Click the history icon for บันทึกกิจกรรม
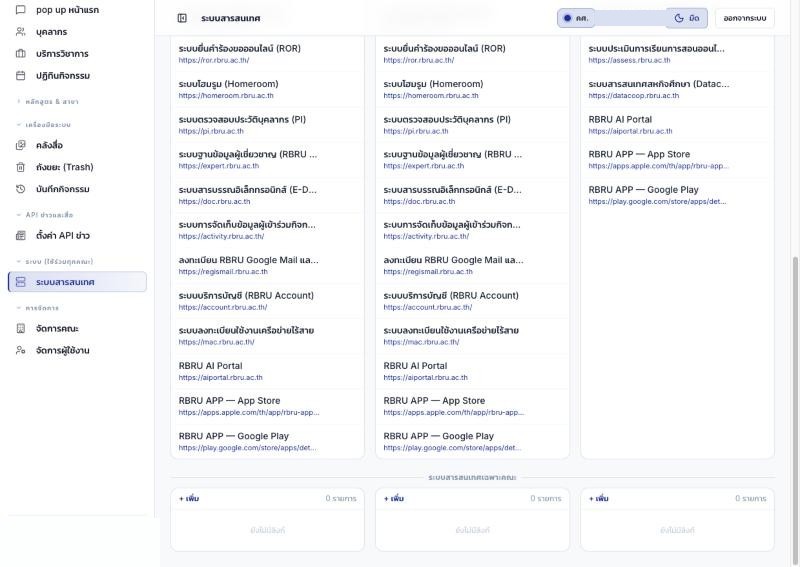The image size is (800, 567). coord(20,189)
